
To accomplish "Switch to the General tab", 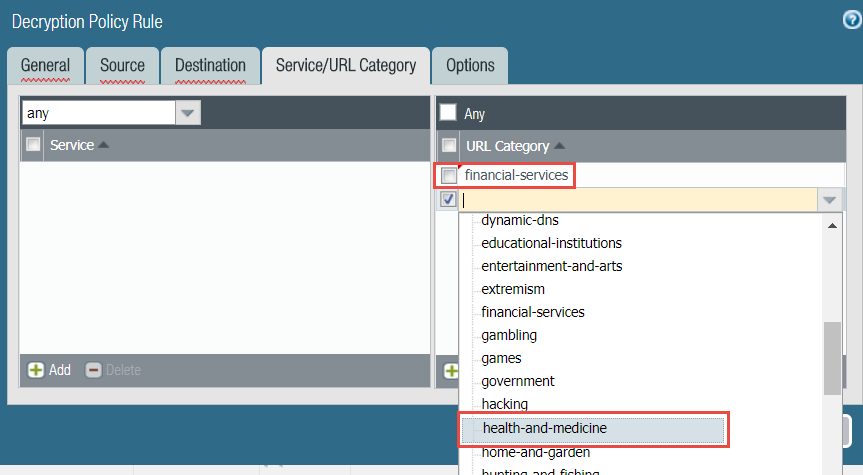I will click(45, 66).
